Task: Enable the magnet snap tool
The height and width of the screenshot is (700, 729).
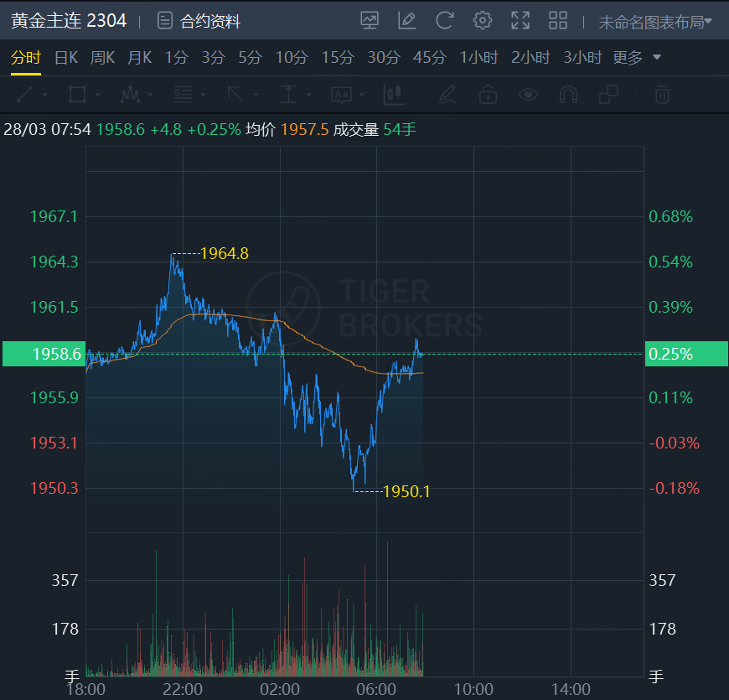Action: [x=568, y=95]
